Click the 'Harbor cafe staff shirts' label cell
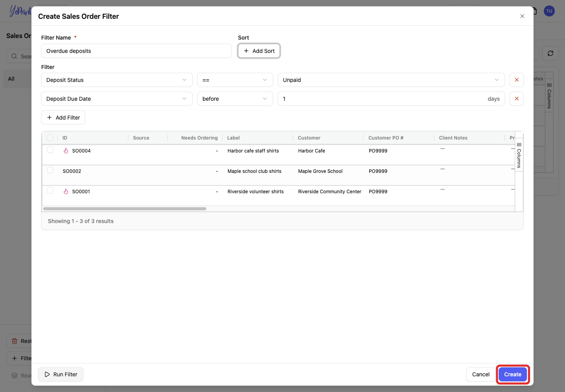This screenshot has width=565, height=392. point(253,151)
